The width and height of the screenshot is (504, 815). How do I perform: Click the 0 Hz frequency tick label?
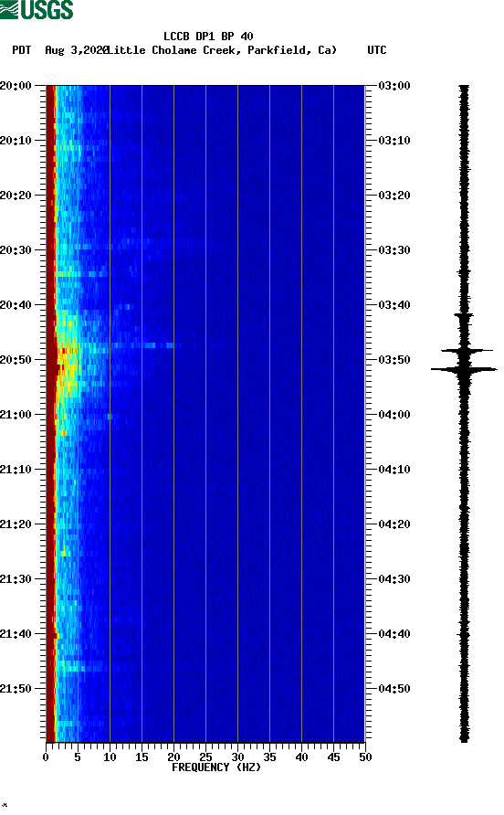pos(46,757)
